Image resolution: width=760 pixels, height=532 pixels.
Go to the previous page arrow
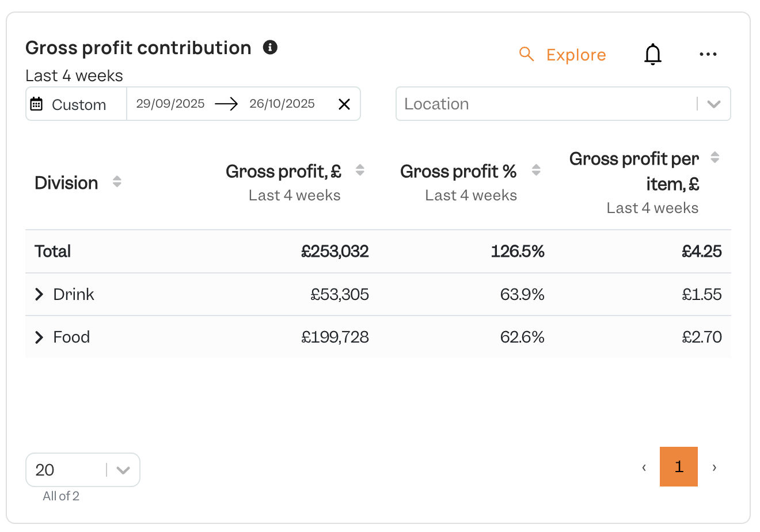click(x=644, y=467)
